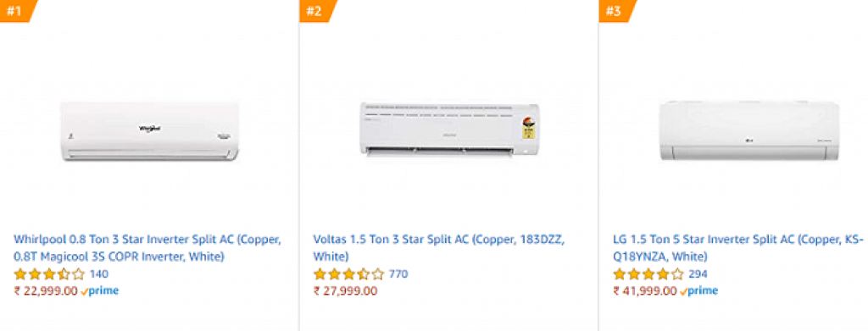The image size is (868, 331).
Task: Open LG 1.5 Ton 5 Star title link
Action: [738, 248]
